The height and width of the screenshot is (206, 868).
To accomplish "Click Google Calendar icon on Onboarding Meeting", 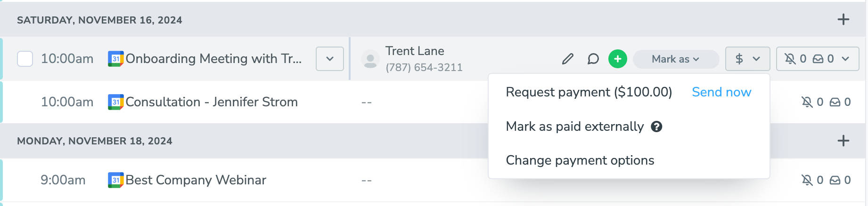I will [115, 59].
